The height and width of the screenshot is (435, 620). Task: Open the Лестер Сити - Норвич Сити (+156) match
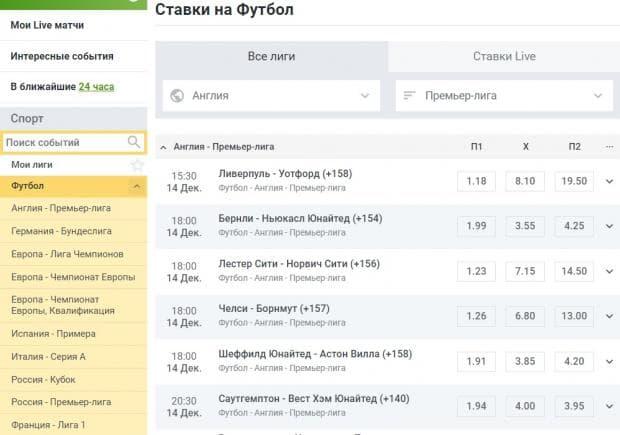[299, 264]
